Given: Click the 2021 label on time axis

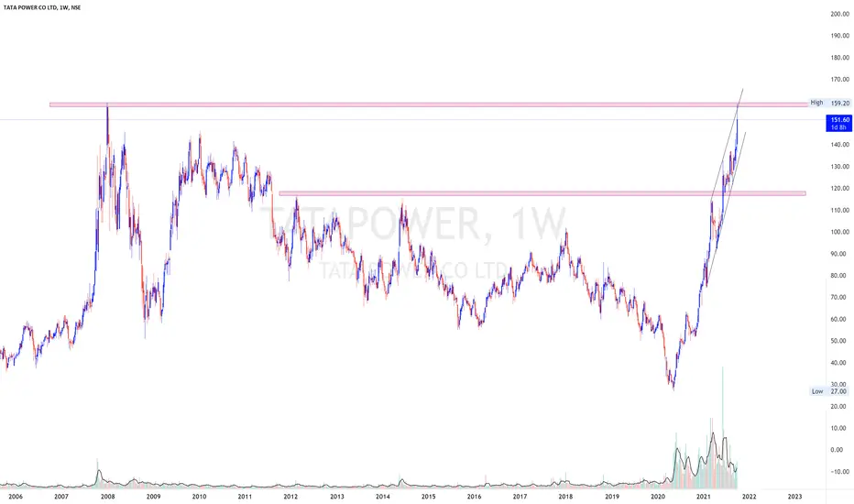Looking at the screenshot, I should tap(704, 497).
